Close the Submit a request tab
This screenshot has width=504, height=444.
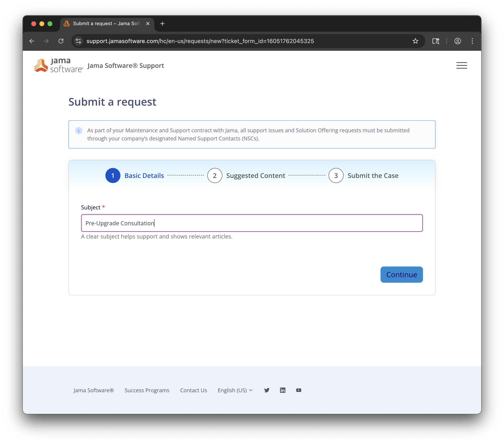pyautogui.click(x=148, y=23)
